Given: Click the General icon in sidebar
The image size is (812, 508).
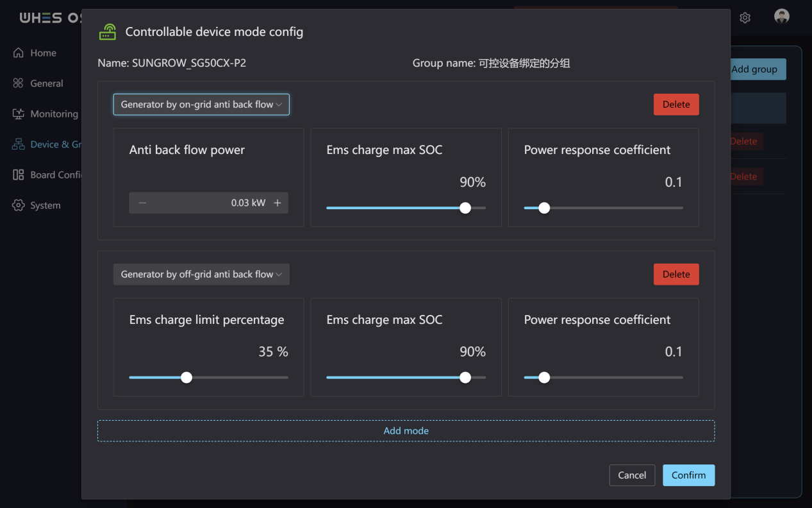Looking at the screenshot, I should [x=19, y=83].
